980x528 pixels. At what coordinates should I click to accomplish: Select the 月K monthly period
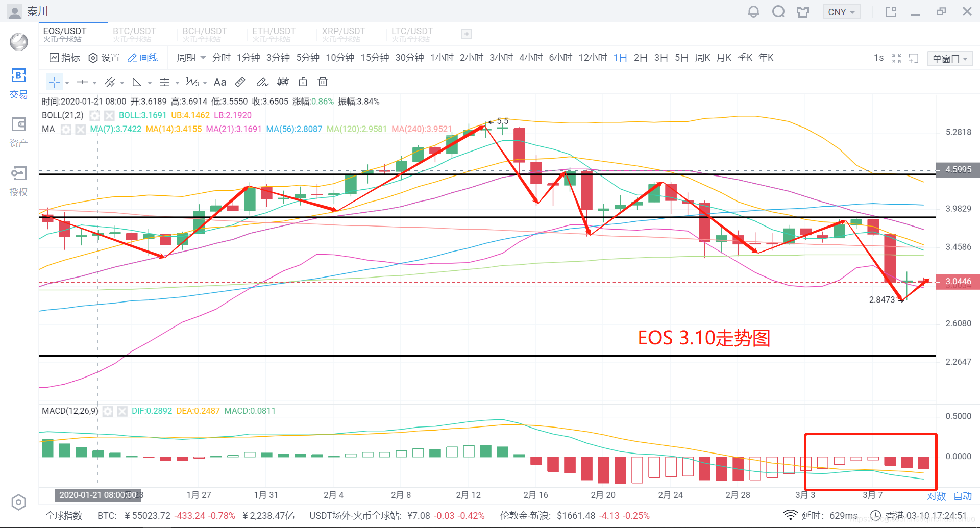point(724,58)
